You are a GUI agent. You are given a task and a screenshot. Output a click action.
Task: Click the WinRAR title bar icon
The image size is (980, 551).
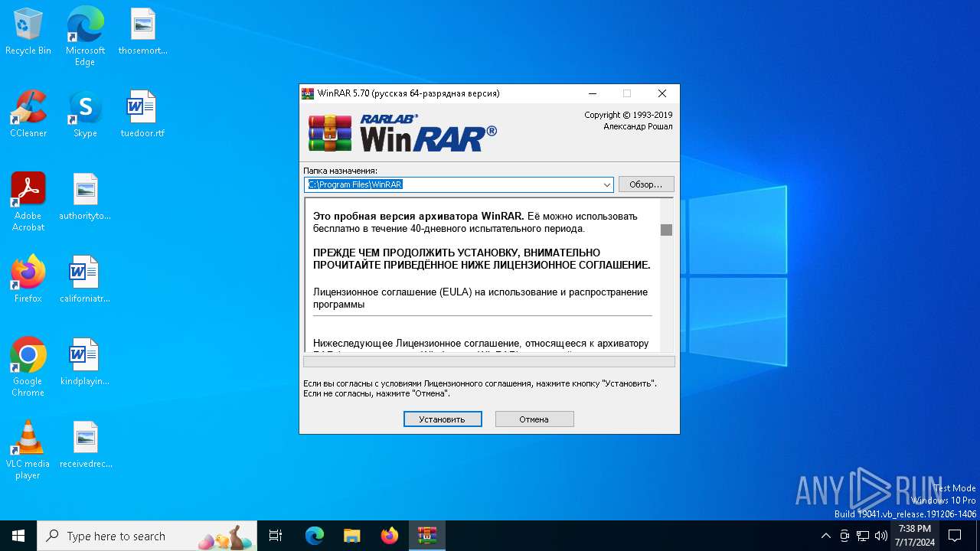tap(308, 93)
